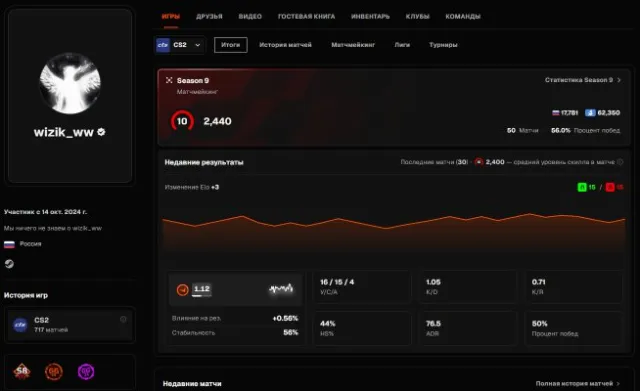
Task: Click the chevron next to Статистика Season 9
Action: [619, 80]
